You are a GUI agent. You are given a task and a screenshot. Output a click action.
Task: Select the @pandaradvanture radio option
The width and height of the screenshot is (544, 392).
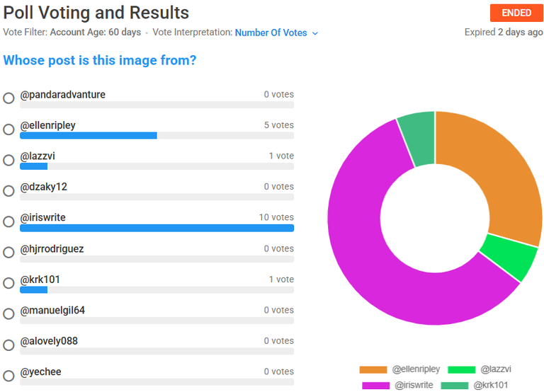click(x=9, y=98)
